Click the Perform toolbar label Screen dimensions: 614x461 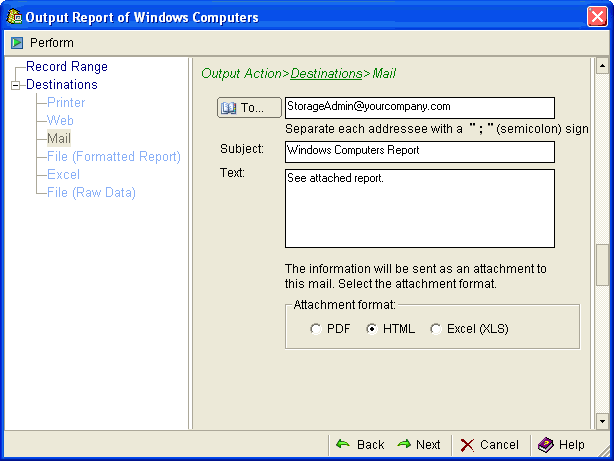(52, 43)
